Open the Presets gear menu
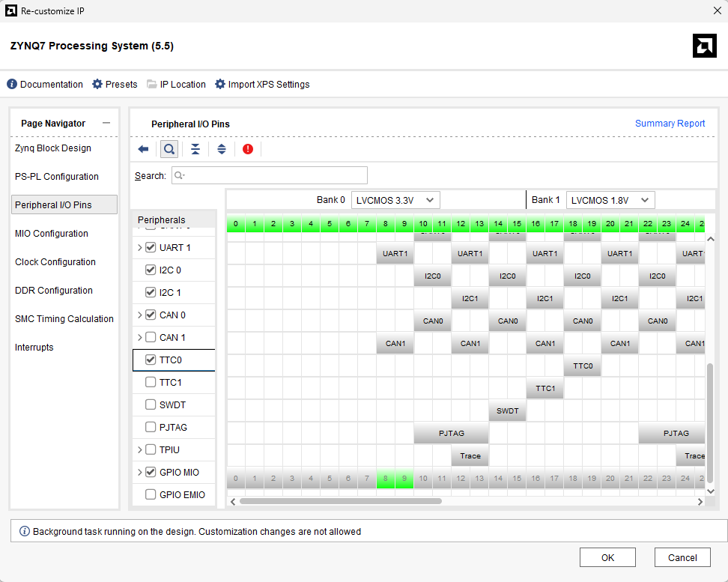 97,85
